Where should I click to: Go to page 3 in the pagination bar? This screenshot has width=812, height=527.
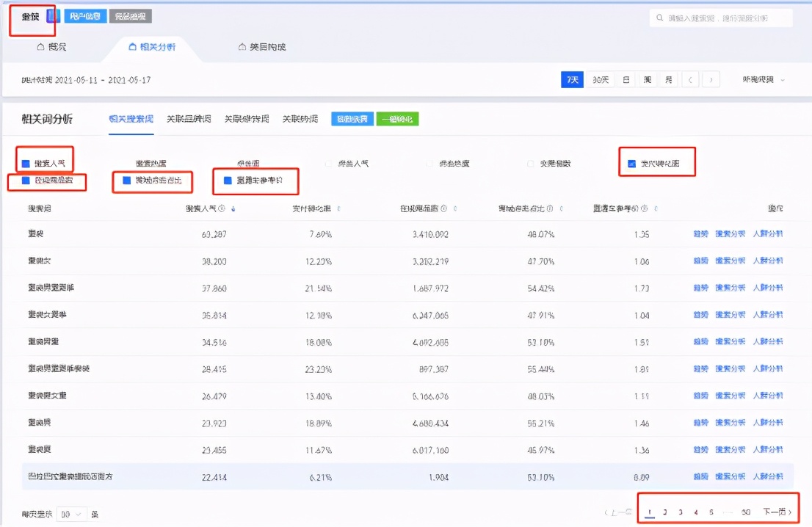pos(681,511)
